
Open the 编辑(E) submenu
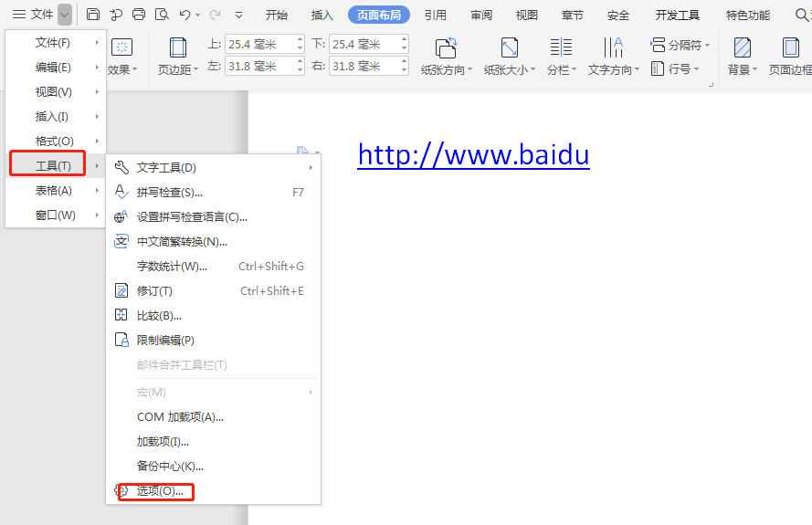56,68
